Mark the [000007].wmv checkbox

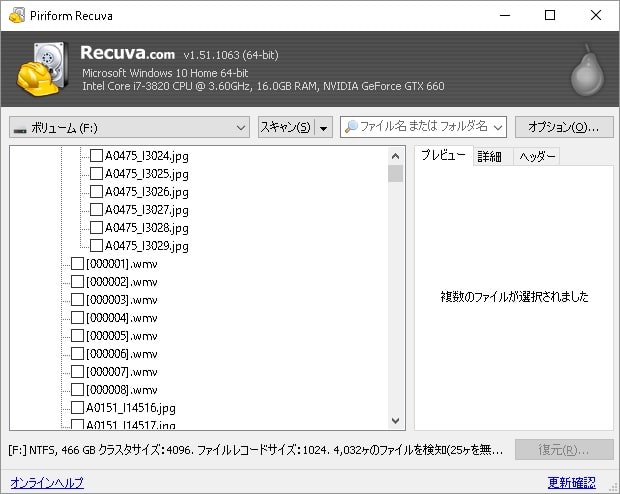[77, 371]
